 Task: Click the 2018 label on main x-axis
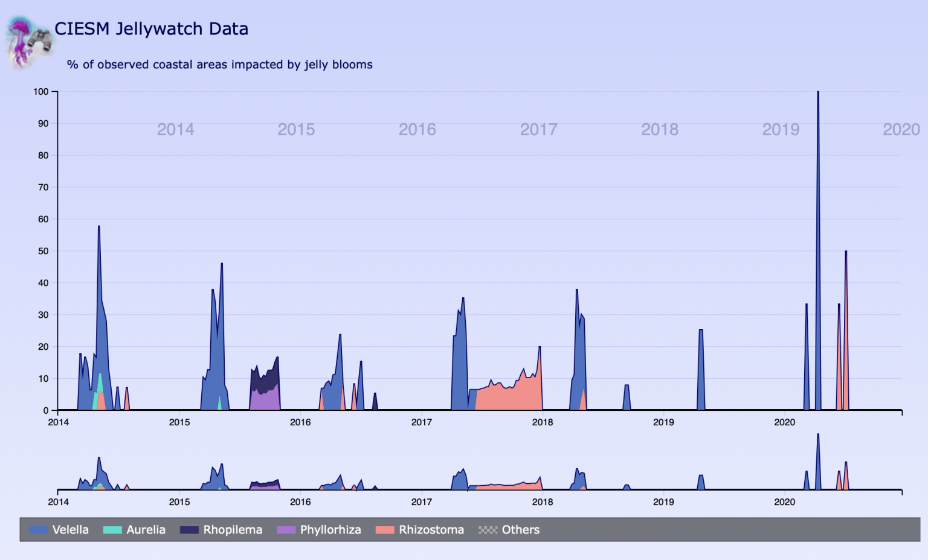(x=543, y=422)
